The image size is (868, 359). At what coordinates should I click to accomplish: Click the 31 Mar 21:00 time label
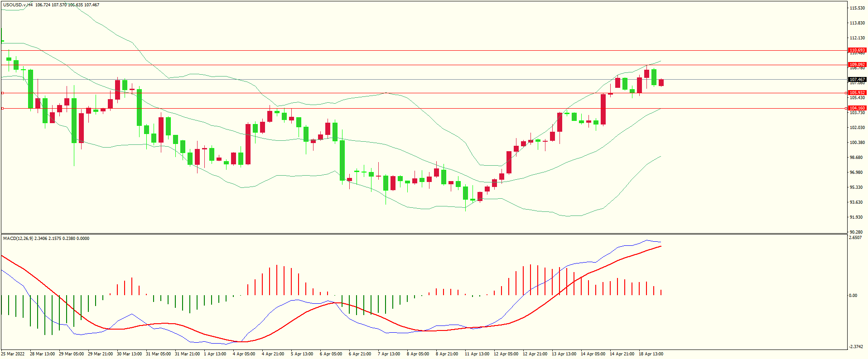pyautogui.click(x=188, y=354)
